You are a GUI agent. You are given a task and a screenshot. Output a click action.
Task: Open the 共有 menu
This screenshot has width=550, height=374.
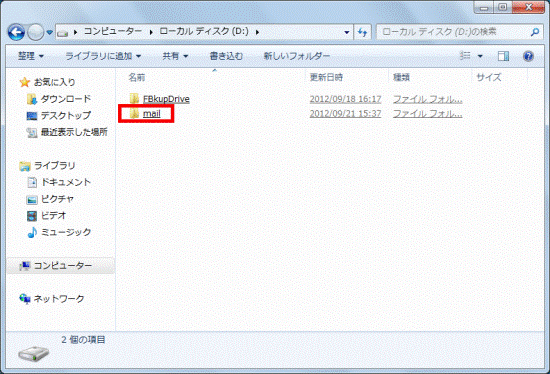pyautogui.click(x=175, y=56)
